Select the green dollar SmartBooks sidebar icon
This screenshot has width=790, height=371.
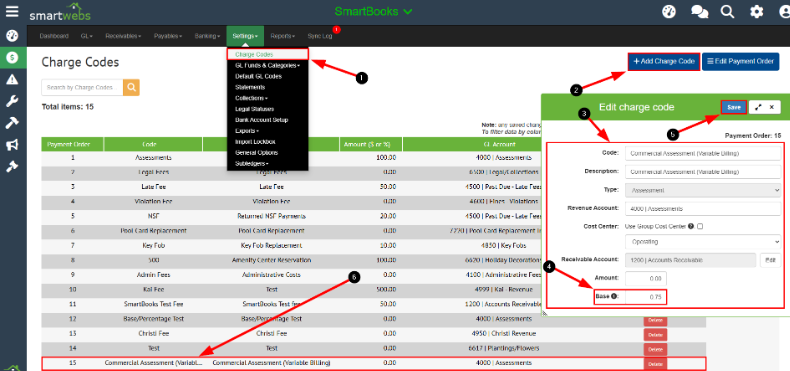pyautogui.click(x=12, y=57)
